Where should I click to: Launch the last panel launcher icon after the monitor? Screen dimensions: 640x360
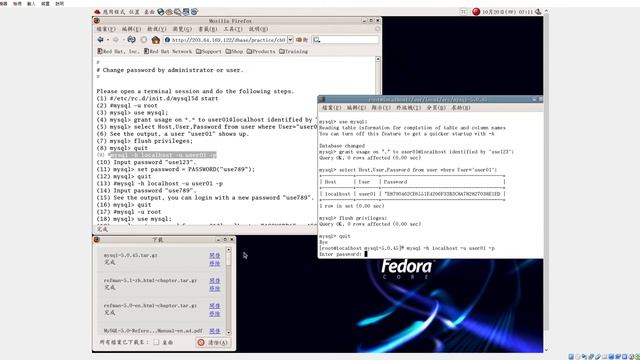194,12
